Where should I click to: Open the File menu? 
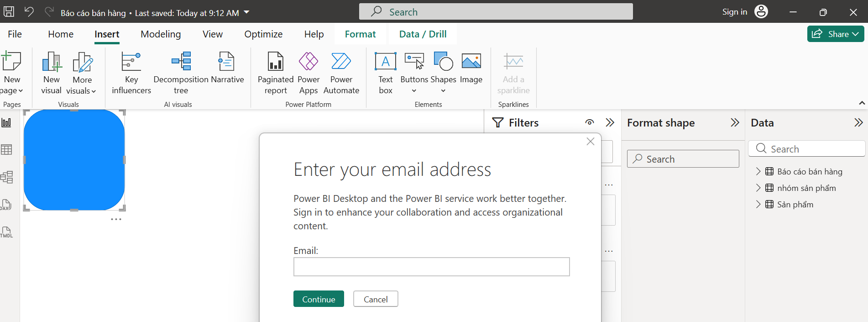coord(15,34)
